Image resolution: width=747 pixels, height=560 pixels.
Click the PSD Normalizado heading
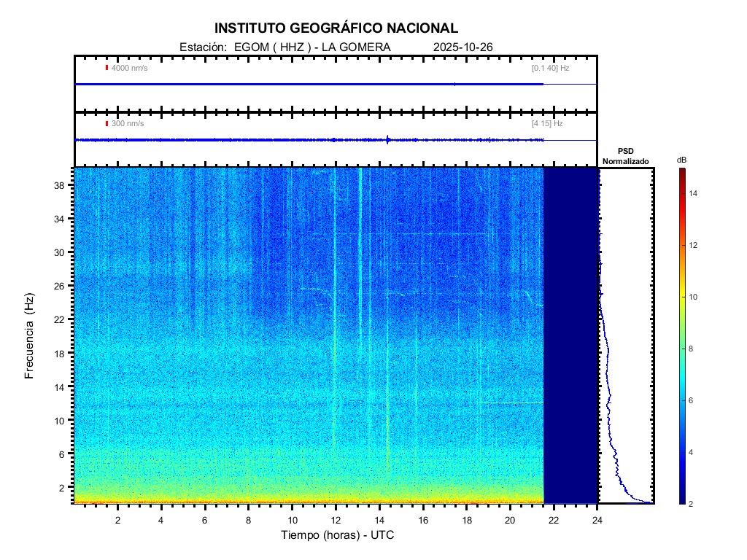pyautogui.click(x=625, y=156)
